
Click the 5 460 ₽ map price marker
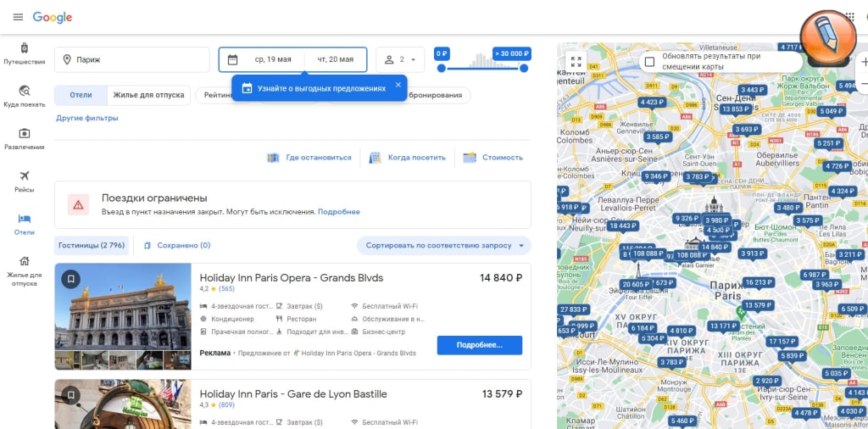[x=682, y=421]
